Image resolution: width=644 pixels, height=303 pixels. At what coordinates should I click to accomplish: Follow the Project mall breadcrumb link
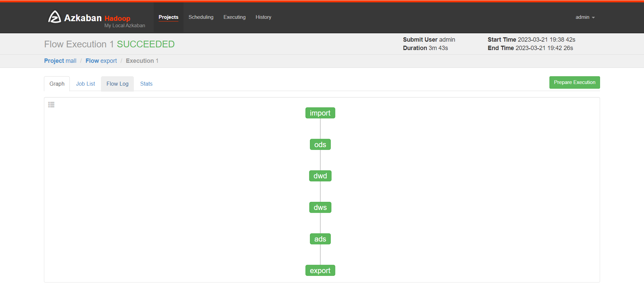60,61
